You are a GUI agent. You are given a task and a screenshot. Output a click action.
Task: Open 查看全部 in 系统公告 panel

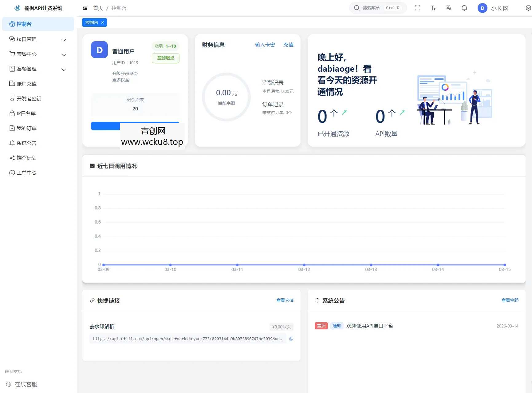510,300
